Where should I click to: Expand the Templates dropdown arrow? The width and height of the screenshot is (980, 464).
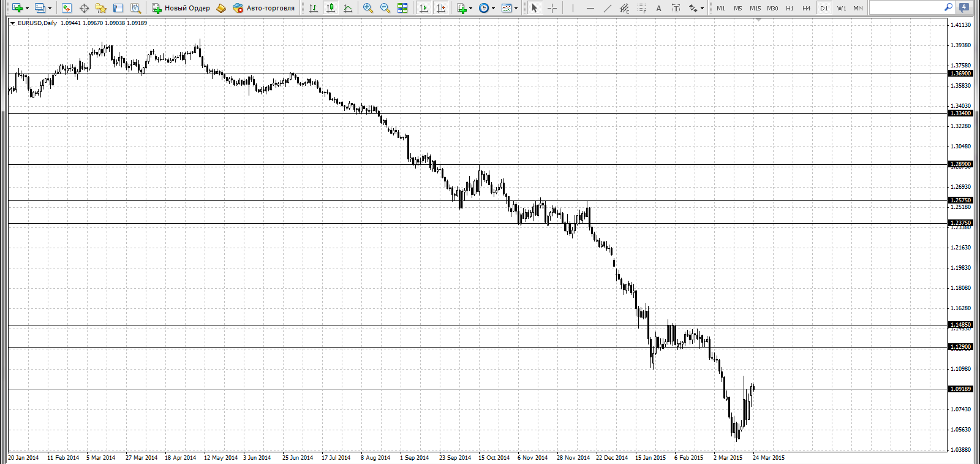coord(516,9)
